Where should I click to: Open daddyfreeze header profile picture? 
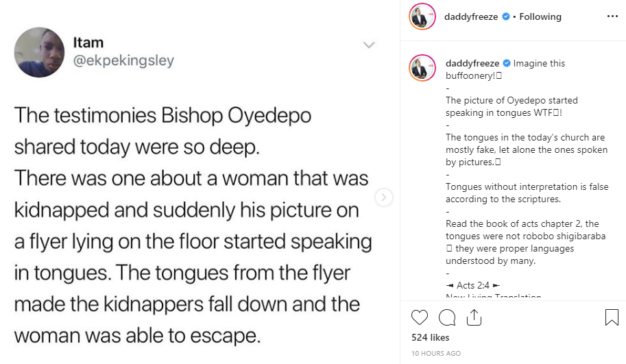click(420, 17)
